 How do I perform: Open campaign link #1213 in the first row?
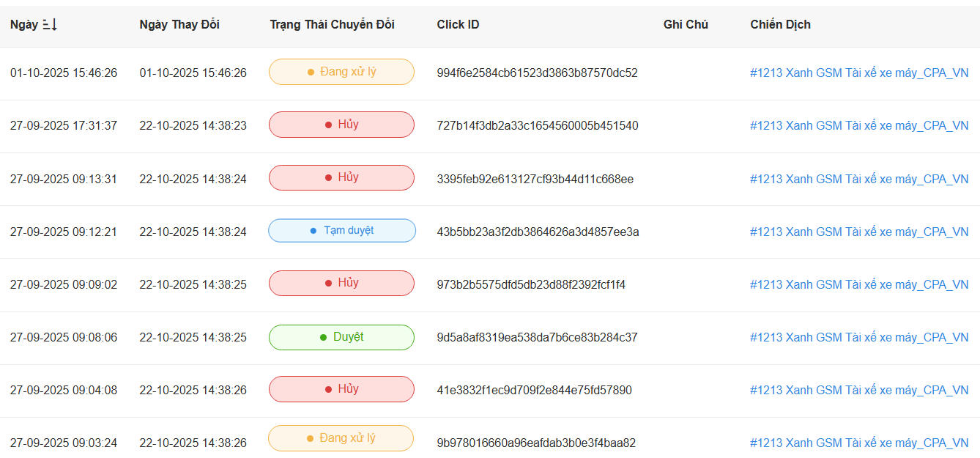[862, 73]
